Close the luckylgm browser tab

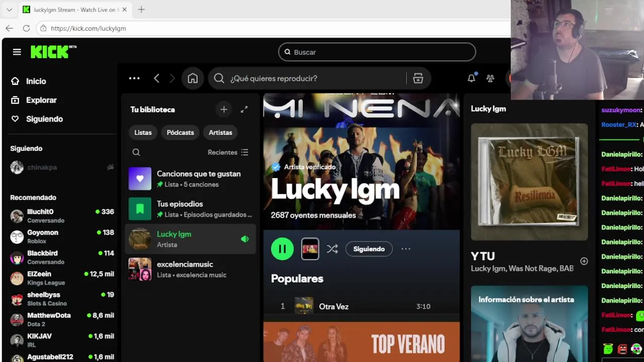point(124,10)
